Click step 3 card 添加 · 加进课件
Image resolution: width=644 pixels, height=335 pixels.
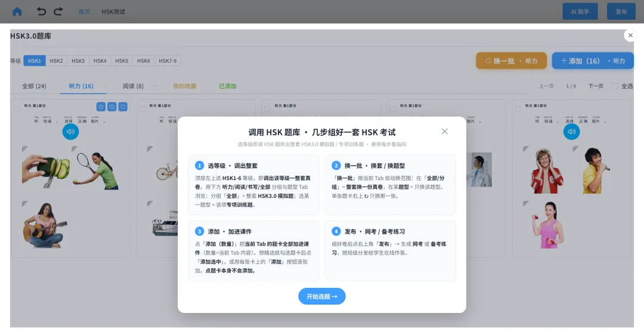tap(253, 251)
